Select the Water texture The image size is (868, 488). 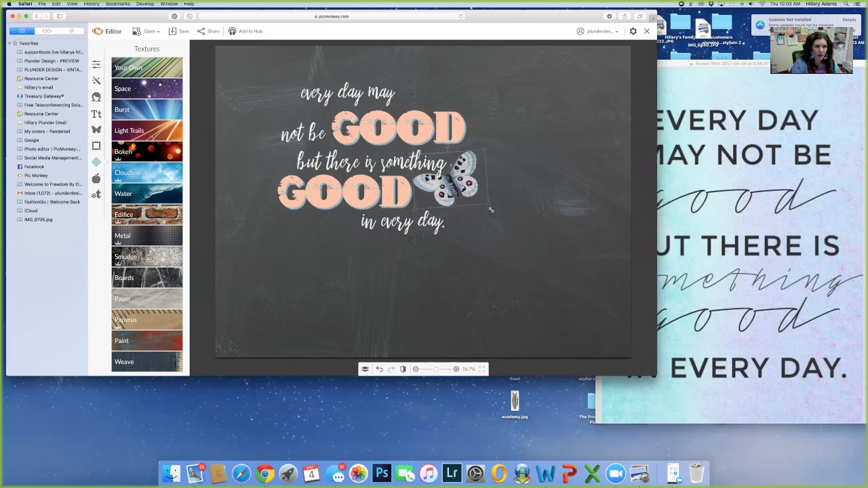(147, 193)
